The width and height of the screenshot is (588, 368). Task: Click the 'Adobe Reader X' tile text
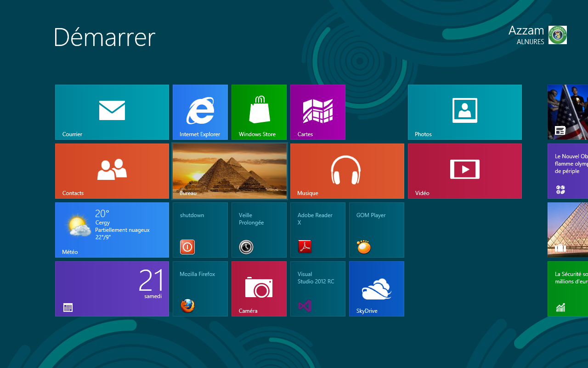pyautogui.click(x=315, y=219)
